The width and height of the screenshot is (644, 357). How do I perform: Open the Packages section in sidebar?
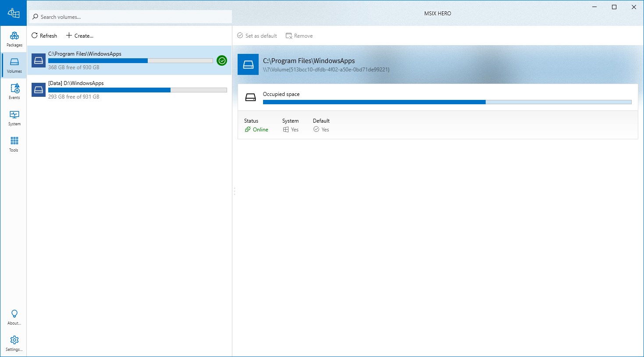[14, 39]
